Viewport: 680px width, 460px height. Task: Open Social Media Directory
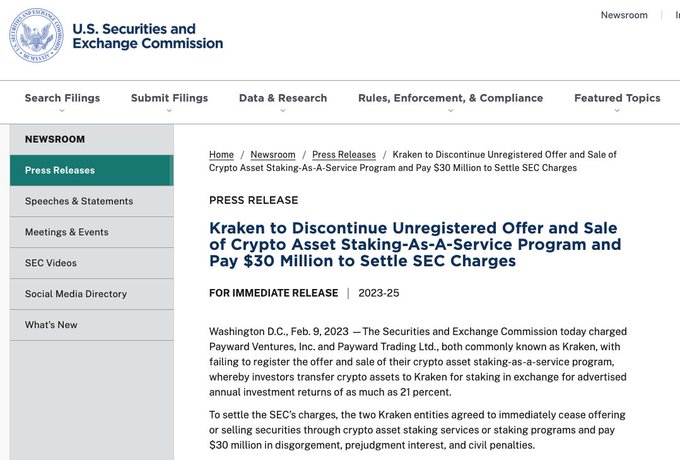coord(76,294)
